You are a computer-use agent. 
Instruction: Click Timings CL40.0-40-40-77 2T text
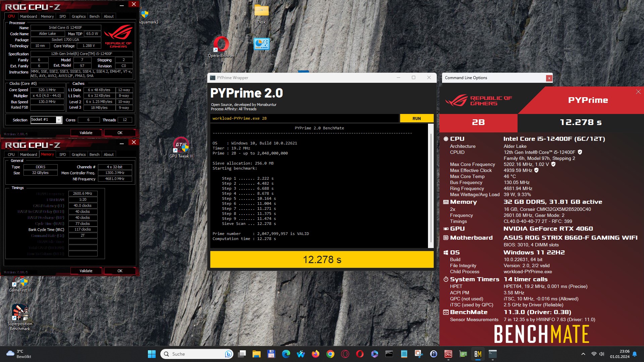[538, 221]
